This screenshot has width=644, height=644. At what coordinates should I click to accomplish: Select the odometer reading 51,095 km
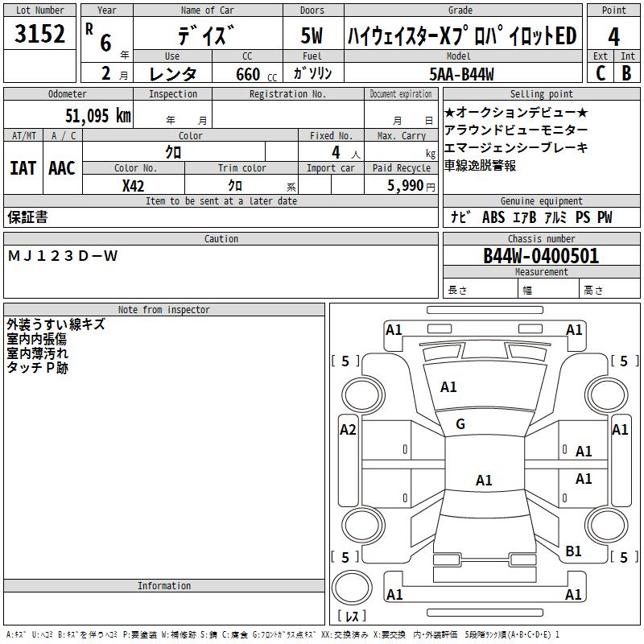click(97, 116)
